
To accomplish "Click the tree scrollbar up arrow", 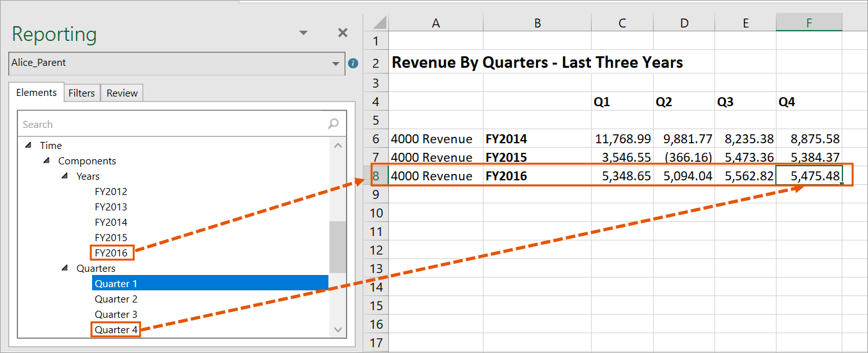I will coord(338,145).
